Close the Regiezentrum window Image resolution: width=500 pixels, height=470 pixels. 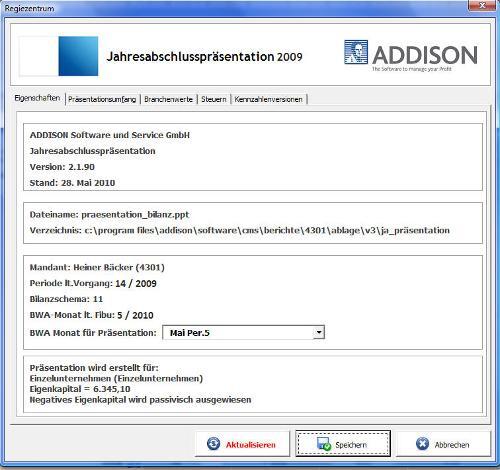click(482, 5)
